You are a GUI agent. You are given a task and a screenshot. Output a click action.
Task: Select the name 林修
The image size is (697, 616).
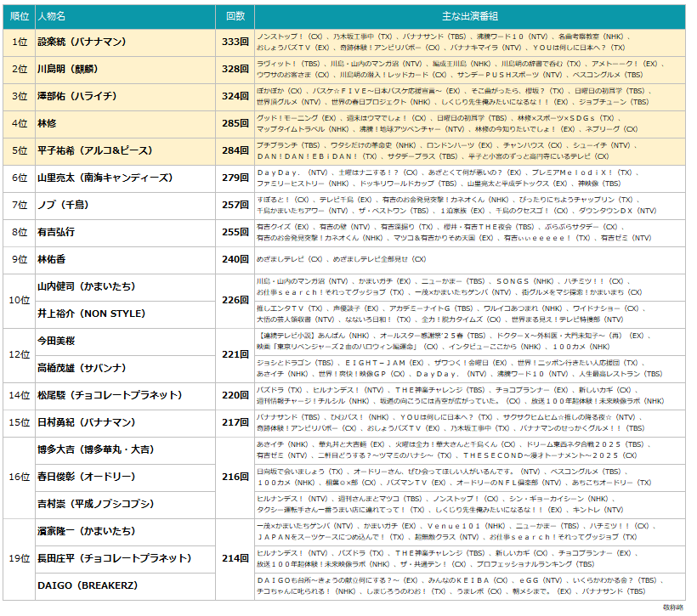pos(47,123)
